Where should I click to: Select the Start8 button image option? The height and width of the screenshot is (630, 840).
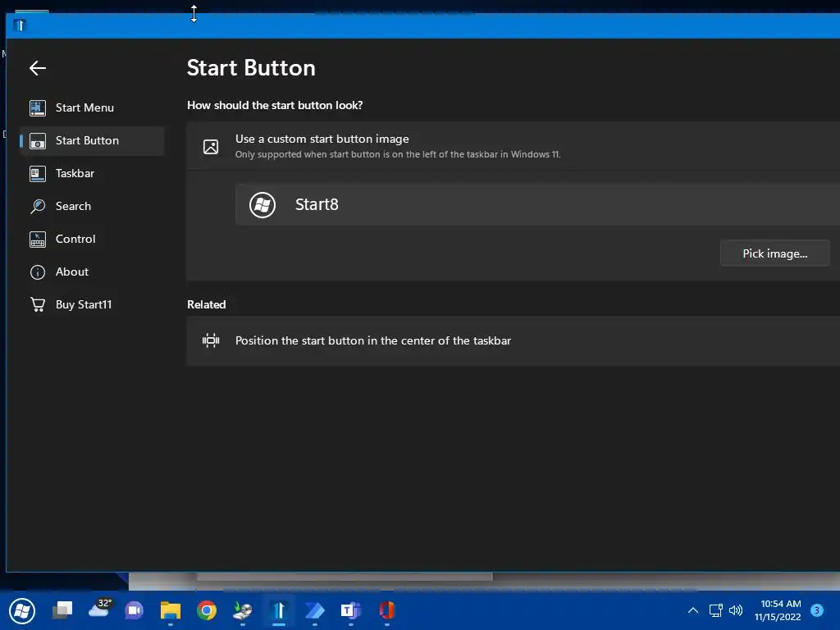[537, 204]
